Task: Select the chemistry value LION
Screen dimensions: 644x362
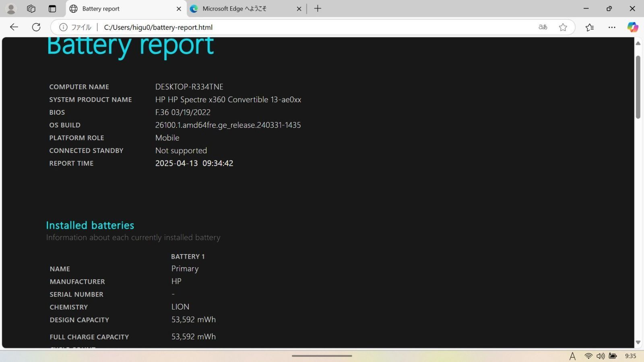Action: click(x=180, y=307)
